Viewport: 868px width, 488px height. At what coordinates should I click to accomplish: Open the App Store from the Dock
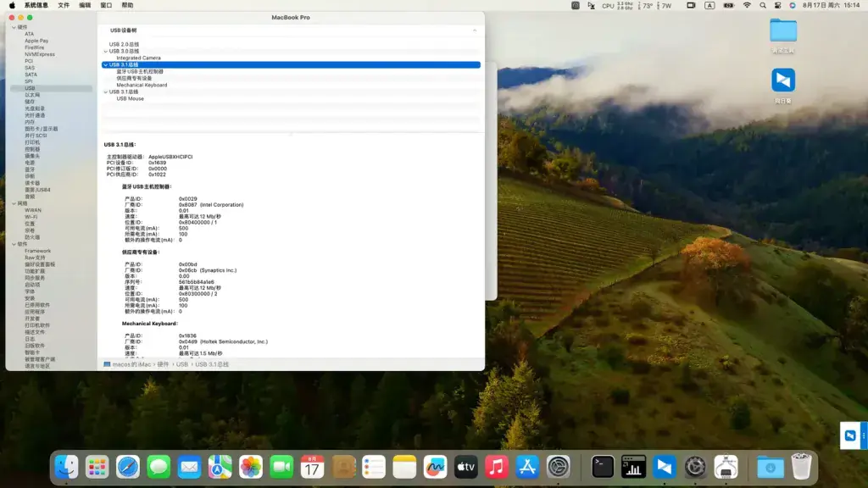click(x=527, y=467)
